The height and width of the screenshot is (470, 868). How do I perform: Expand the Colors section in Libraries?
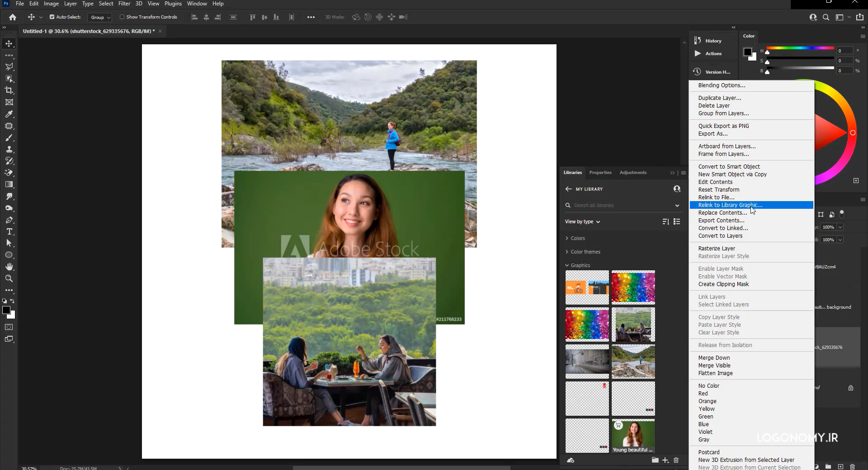coord(577,238)
